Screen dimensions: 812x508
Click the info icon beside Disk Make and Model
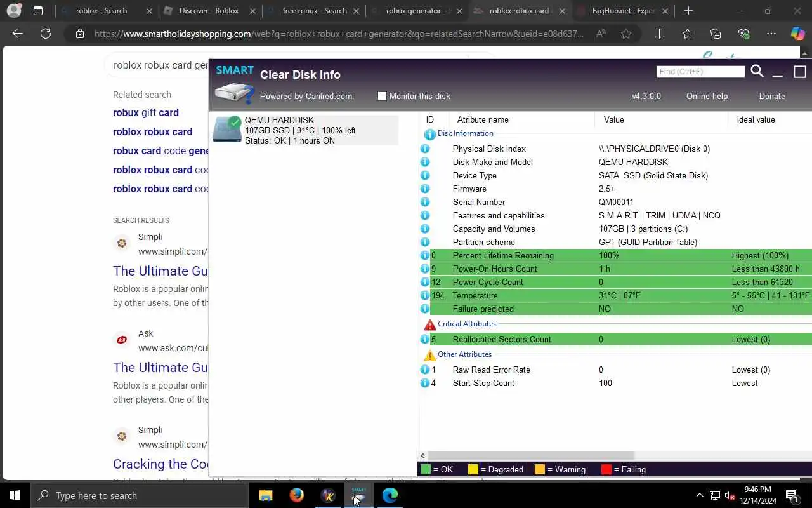pos(425,162)
